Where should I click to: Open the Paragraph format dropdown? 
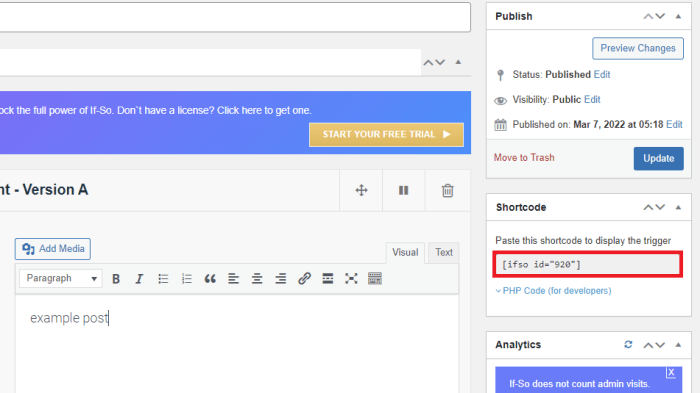pyautogui.click(x=61, y=279)
